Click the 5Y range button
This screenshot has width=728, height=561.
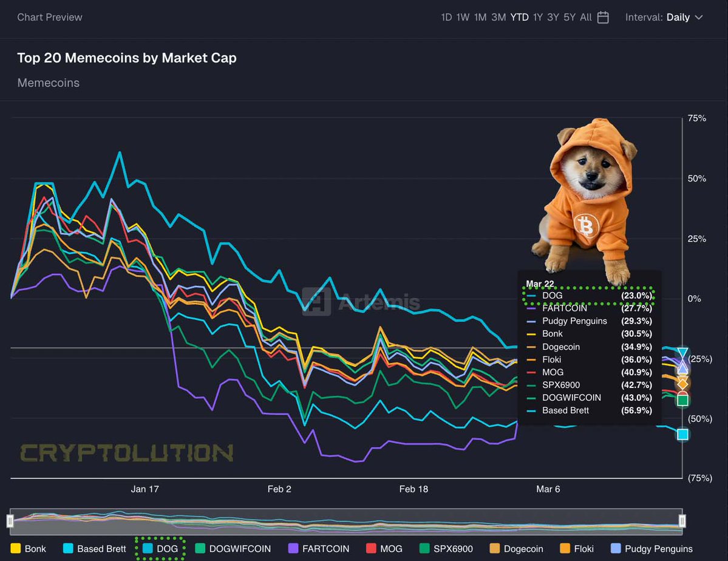(569, 17)
